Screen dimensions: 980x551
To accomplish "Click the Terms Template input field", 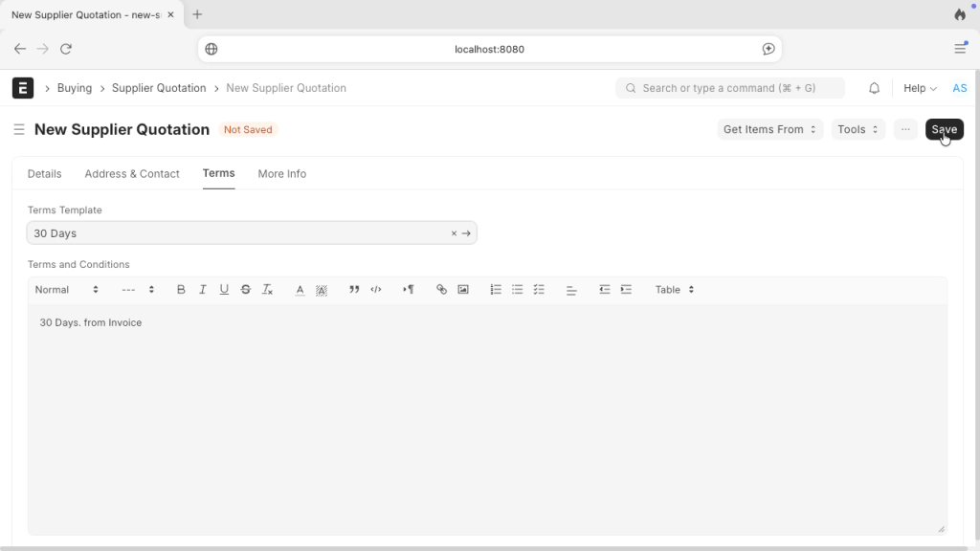I will (239, 233).
